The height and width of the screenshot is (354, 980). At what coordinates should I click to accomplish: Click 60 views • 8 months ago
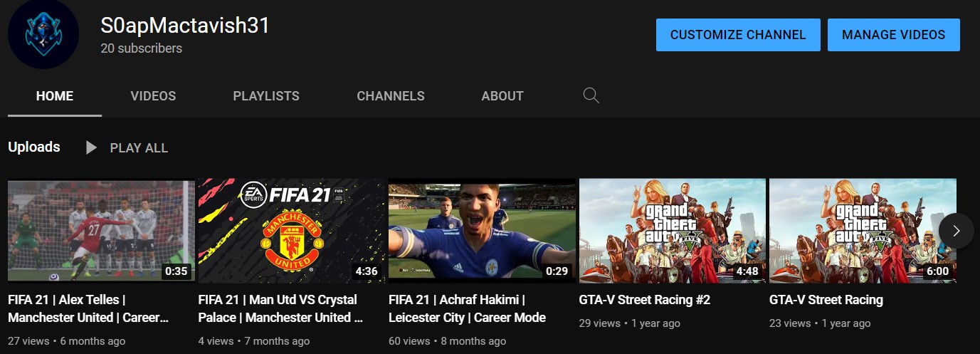tap(447, 341)
